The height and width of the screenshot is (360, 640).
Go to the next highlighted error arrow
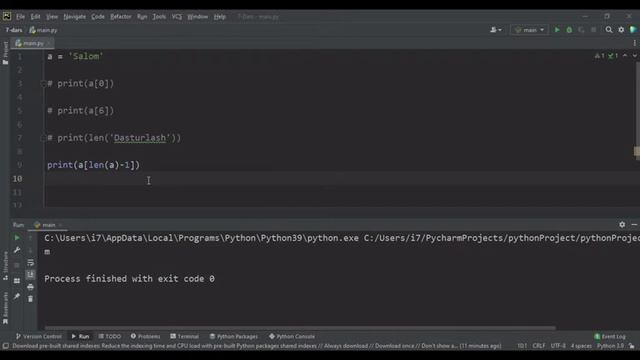point(635,56)
